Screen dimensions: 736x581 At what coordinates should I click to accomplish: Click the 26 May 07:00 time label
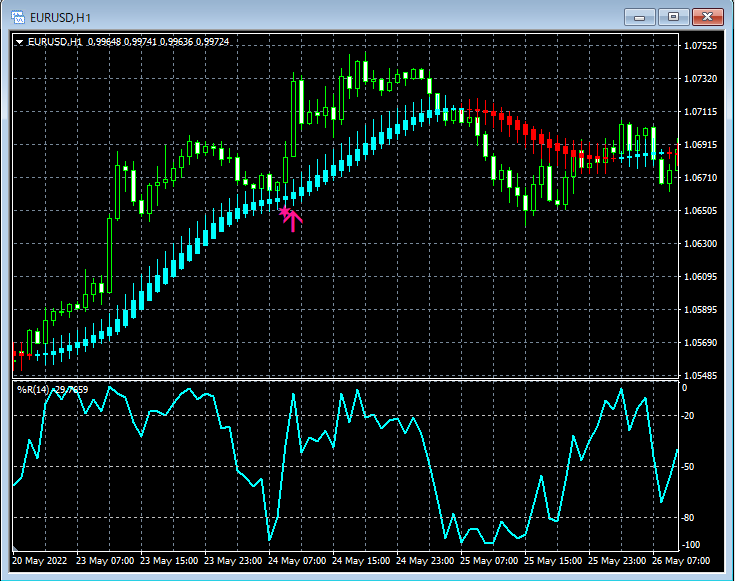(x=681, y=561)
